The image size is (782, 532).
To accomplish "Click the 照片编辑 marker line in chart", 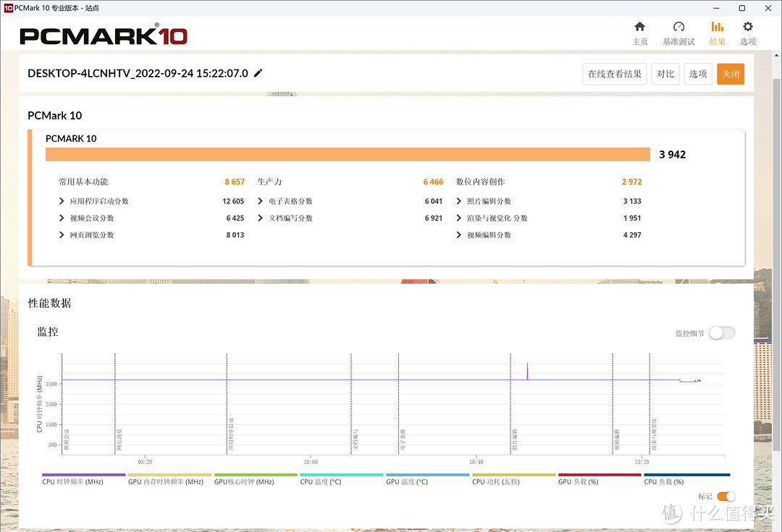I will [x=510, y=404].
